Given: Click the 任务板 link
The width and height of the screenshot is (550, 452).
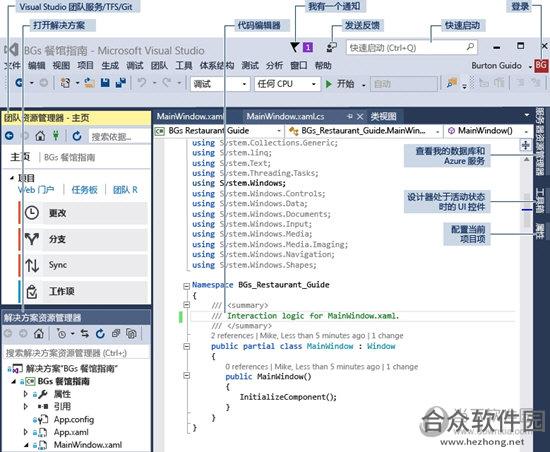Looking at the screenshot, I should 84,190.
